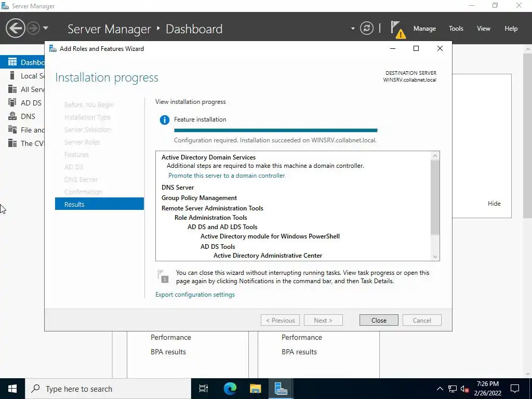The width and height of the screenshot is (532, 399).
Task: Click AD DS Tools entry in results
Action: point(218,247)
